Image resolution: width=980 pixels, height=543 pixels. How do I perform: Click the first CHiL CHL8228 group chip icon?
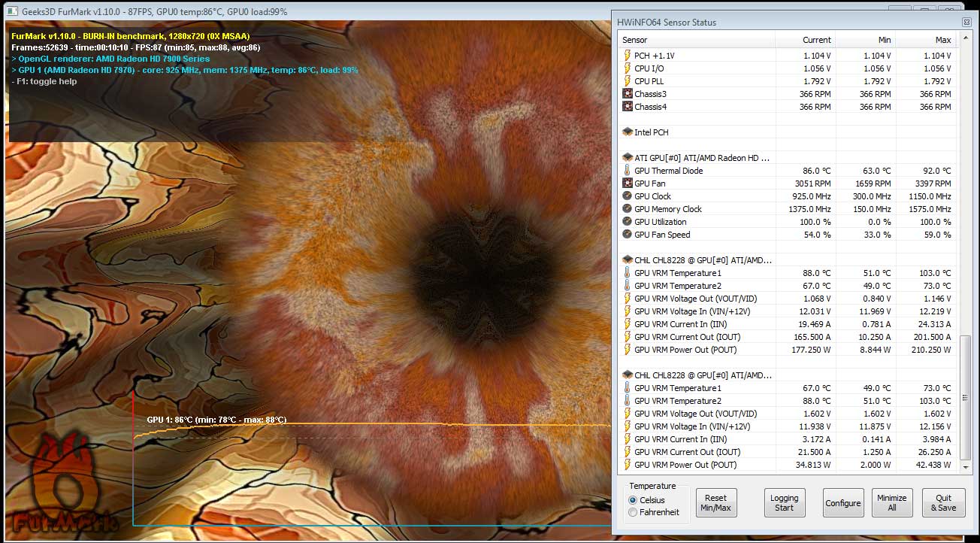[x=628, y=260]
